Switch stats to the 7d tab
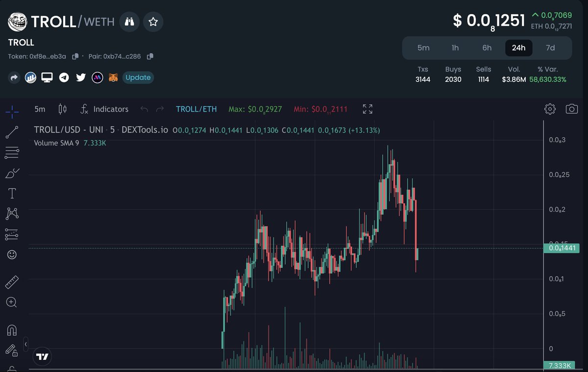This screenshot has width=588, height=372. click(x=550, y=47)
